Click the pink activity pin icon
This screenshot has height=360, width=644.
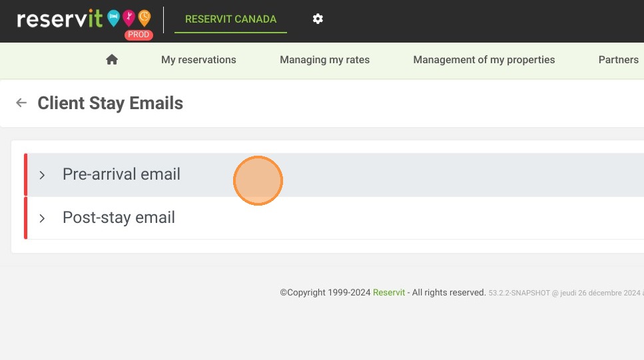(x=129, y=18)
